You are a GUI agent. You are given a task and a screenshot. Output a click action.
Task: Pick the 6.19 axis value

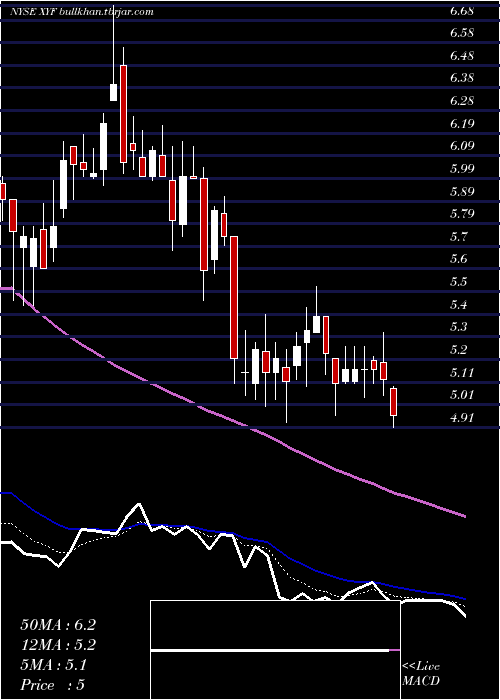tap(462, 124)
